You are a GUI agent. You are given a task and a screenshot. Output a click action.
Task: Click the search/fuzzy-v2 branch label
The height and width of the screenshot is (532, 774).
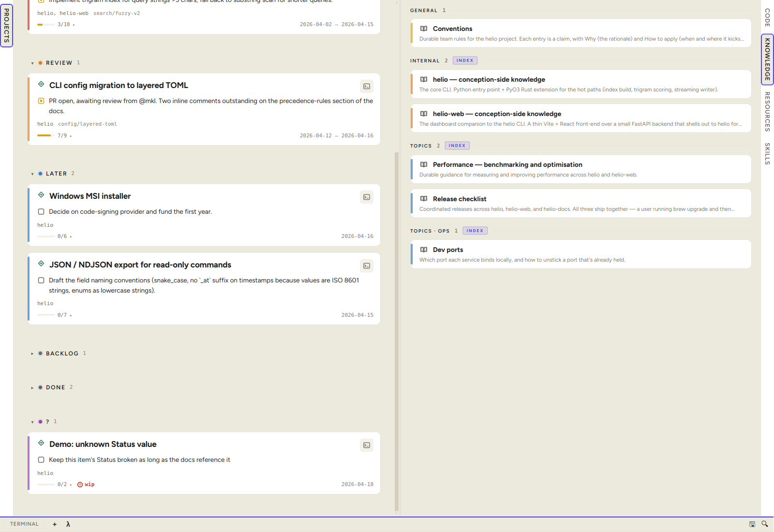coord(117,14)
